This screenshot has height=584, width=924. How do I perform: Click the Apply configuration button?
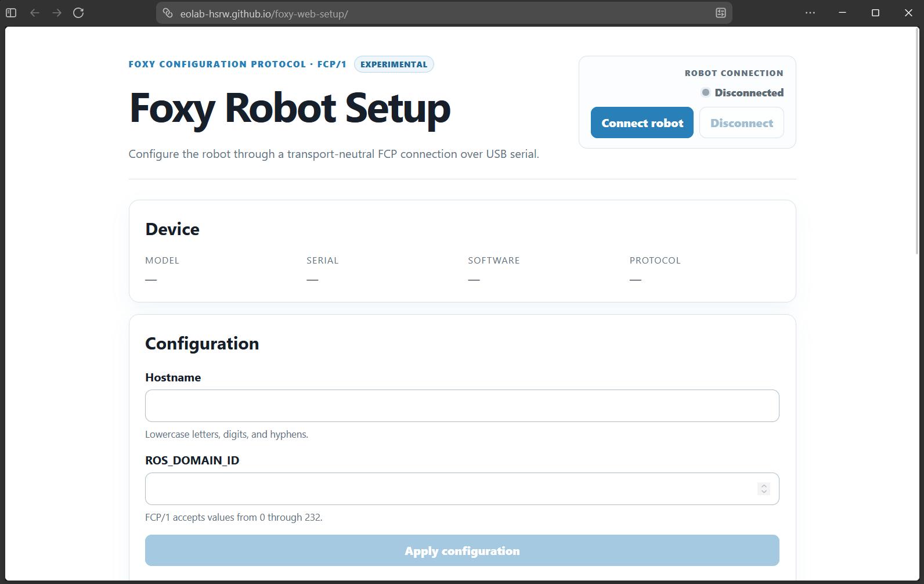pos(462,550)
